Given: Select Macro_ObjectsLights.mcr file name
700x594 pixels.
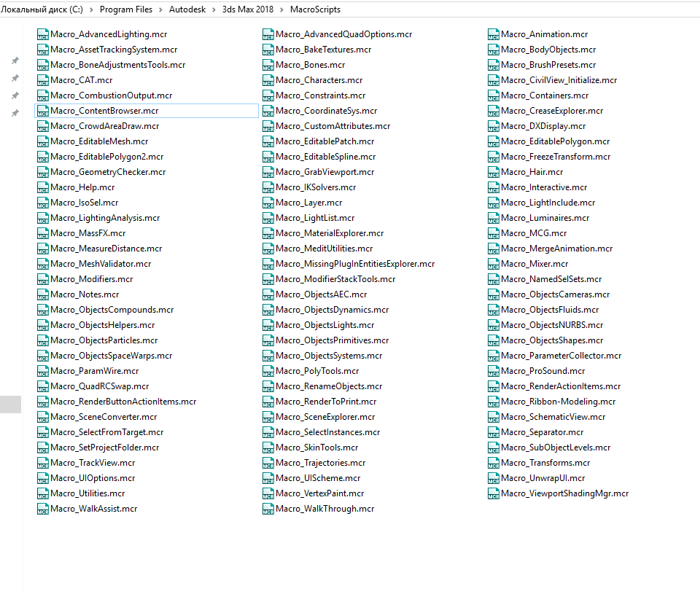Looking at the screenshot, I should (x=325, y=325).
